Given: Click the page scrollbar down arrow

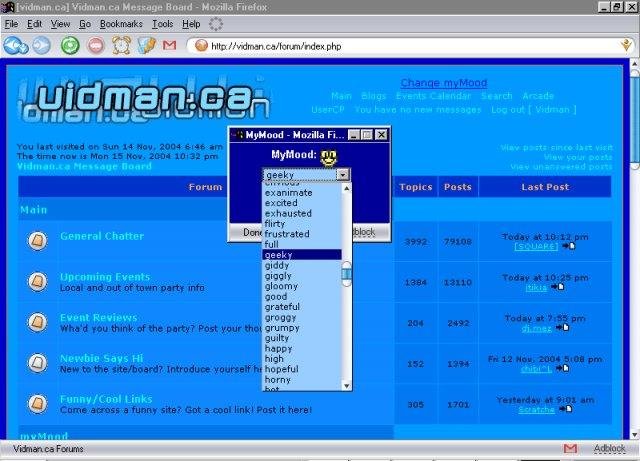Looking at the screenshot, I should click(x=635, y=434).
